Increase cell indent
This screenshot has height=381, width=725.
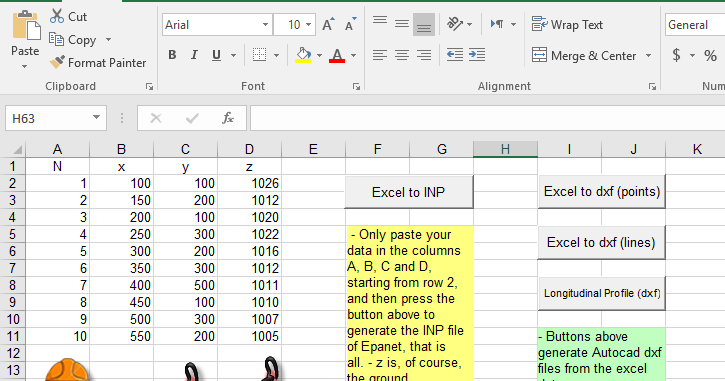coord(477,55)
